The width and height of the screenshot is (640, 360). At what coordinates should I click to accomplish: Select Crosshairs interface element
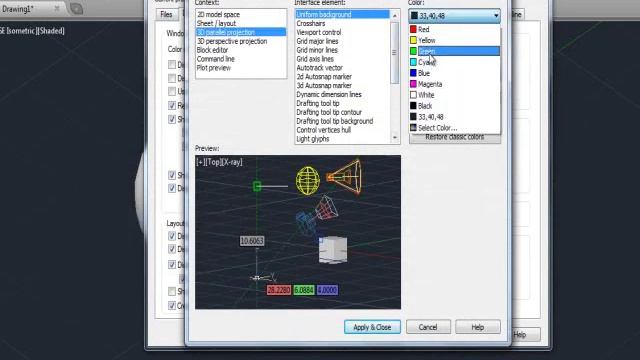click(342, 23)
